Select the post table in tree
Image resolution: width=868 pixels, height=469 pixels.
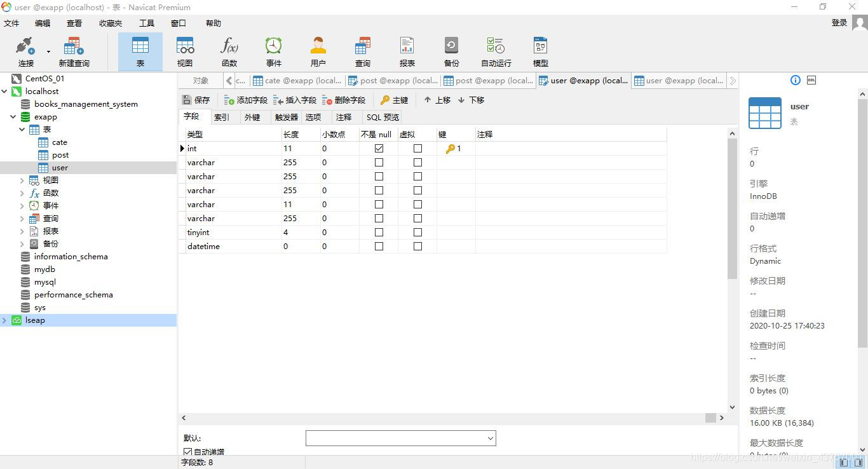[60, 155]
